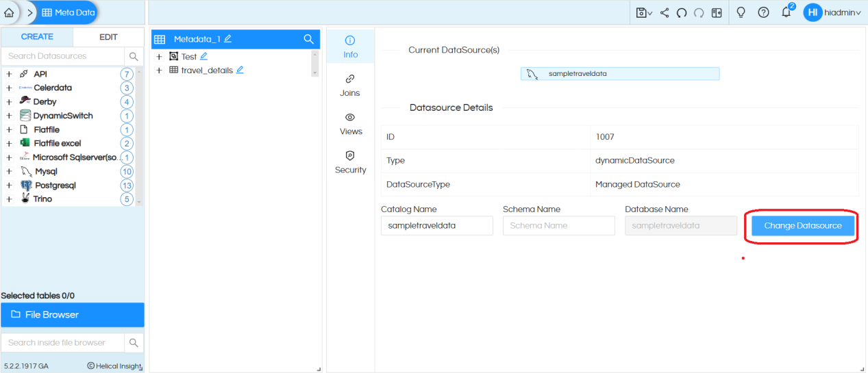Click the lightbulb tips icon
Image resolution: width=868 pixels, height=373 pixels.
(741, 12)
